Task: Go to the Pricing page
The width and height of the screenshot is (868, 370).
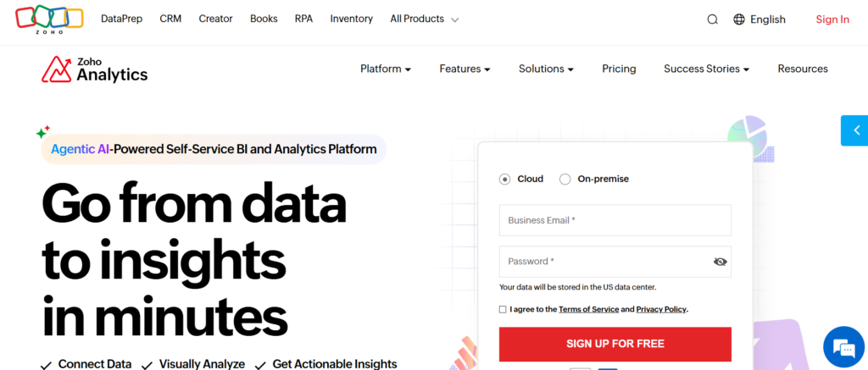Action: point(619,69)
